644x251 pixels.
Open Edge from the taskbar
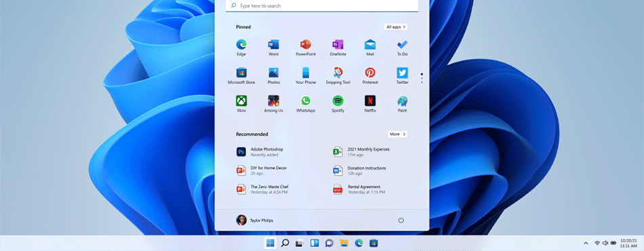[359, 243]
